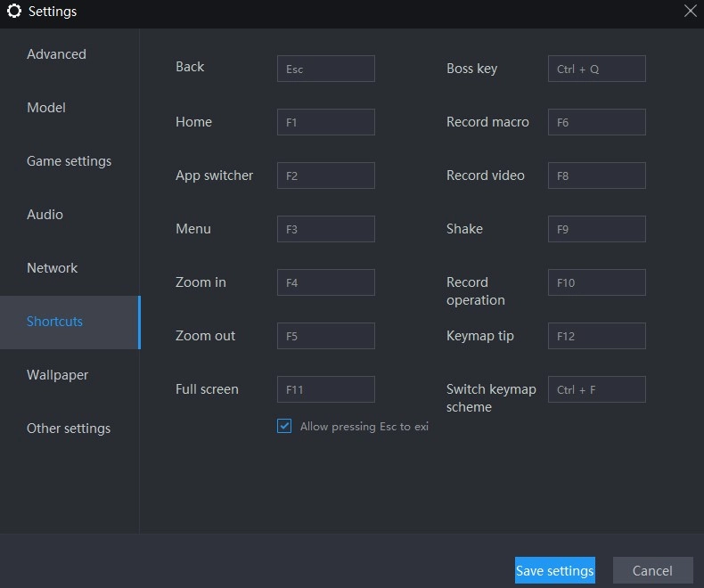Viewport: 704px width, 588px height.
Task: Click the Zoom in label
Action: click(201, 282)
